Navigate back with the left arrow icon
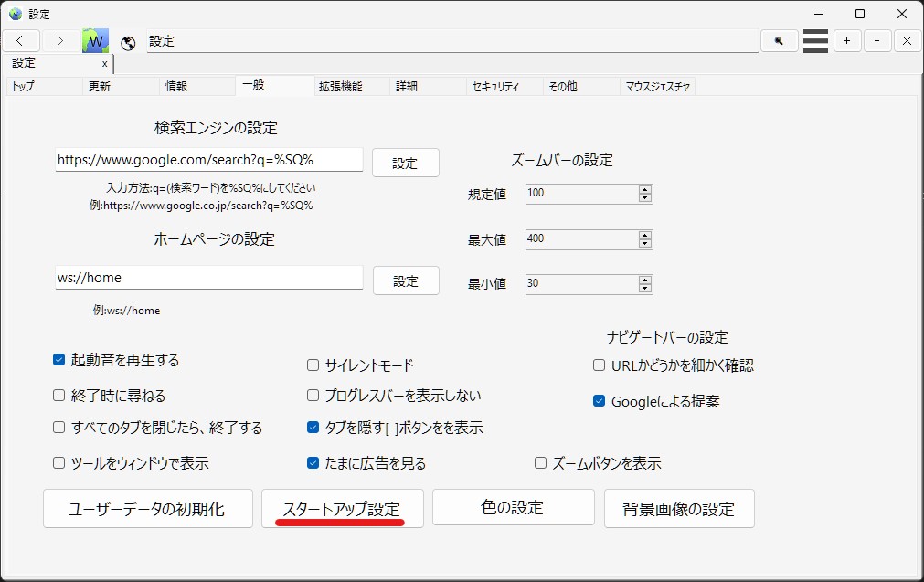The width and height of the screenshot is (924, 582). tap(21, 40)
